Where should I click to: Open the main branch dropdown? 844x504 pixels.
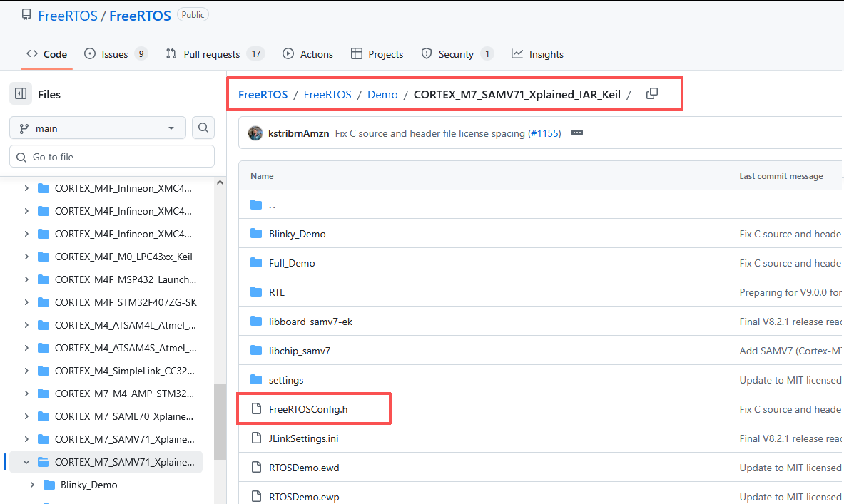tap(98, 128)
